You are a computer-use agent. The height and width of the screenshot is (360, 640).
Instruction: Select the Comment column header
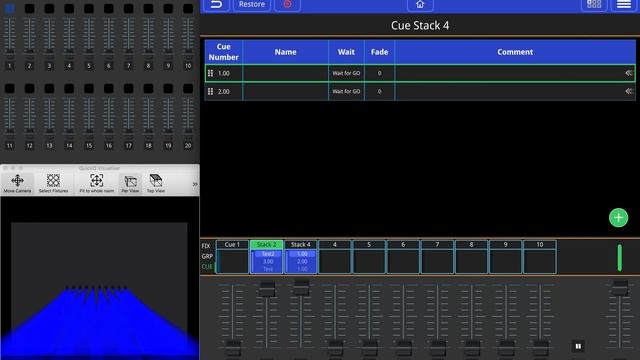(515, 52)
